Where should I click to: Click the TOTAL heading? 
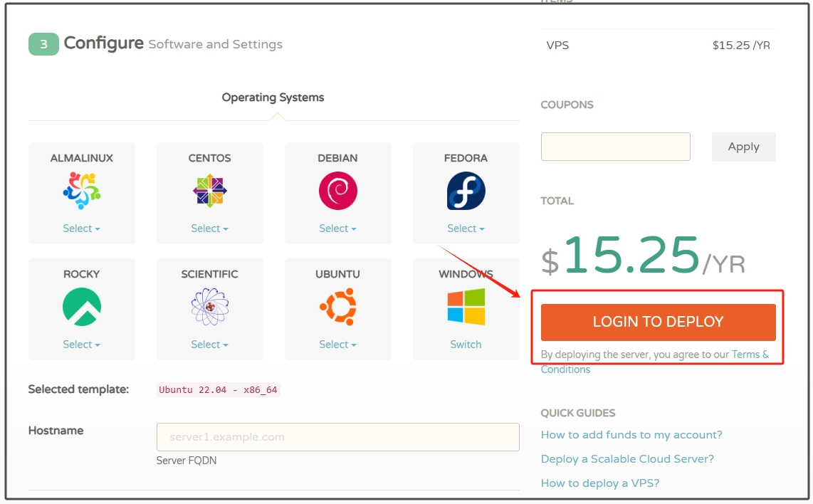(x=557, y=201)
